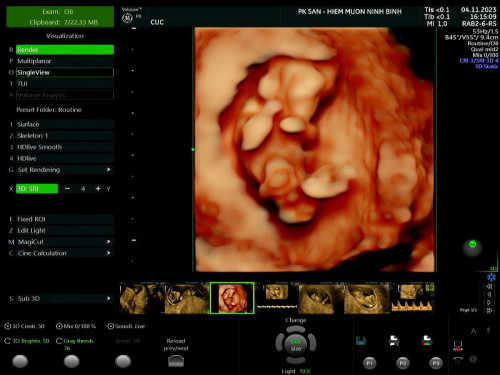
Task: Select the 3D Brightn. 50 option
Action: [x=27, y=341]
